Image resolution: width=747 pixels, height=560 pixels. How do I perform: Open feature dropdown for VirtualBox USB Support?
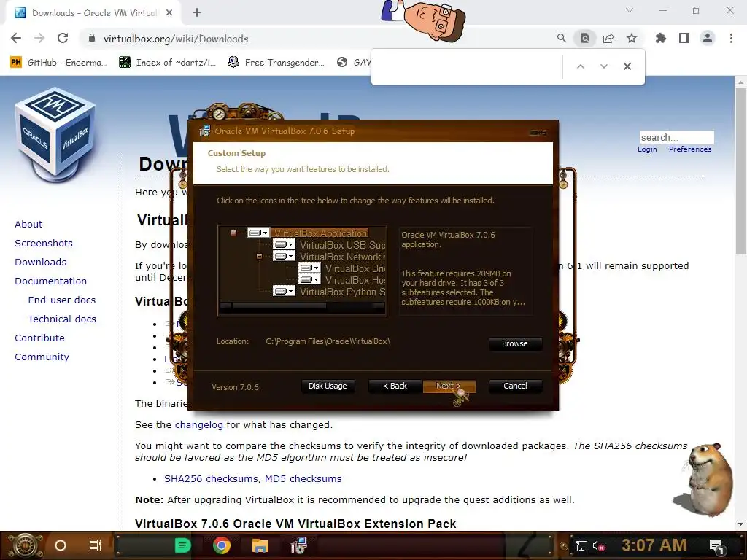284,245
